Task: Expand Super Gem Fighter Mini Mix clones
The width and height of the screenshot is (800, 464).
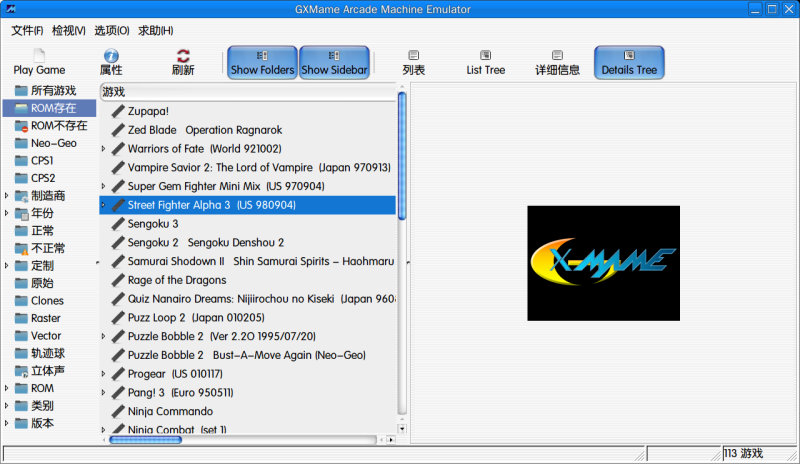Action: [104, 186]
